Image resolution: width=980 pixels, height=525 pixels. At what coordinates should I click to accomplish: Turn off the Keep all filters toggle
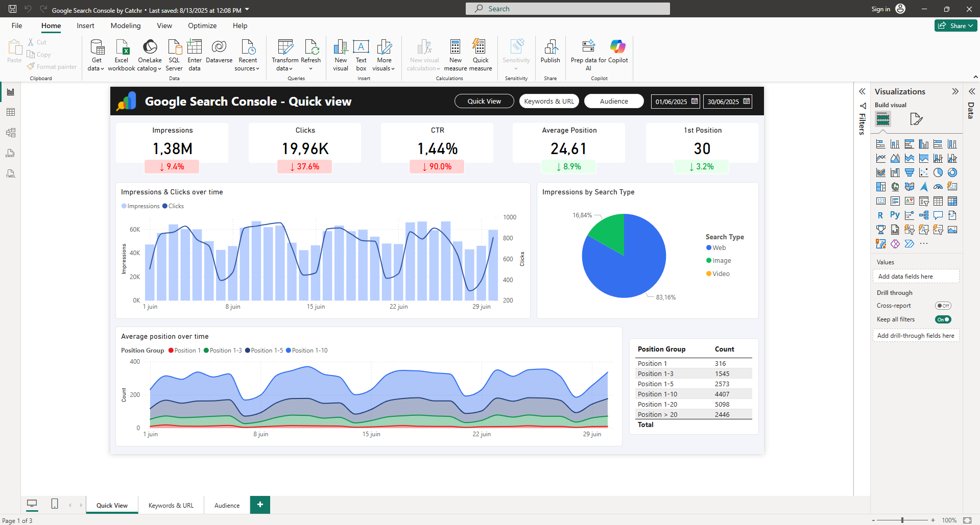coord(943,319)
